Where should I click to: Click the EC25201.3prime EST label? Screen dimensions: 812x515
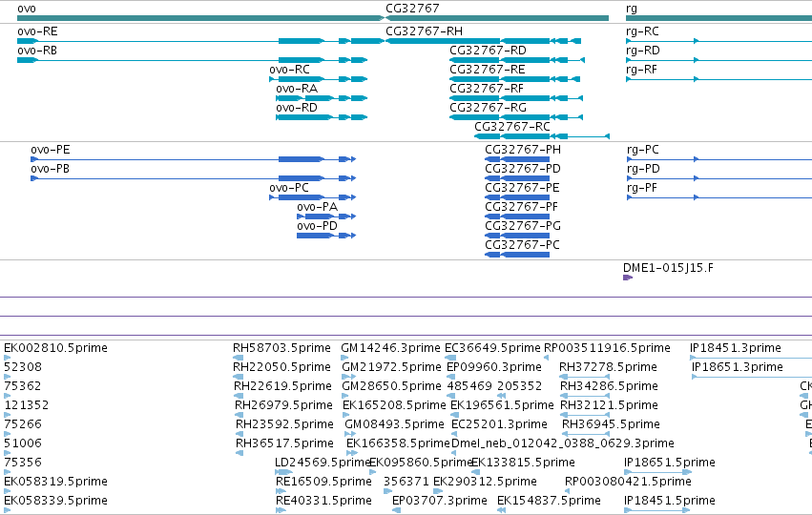(x=500, y=424)
